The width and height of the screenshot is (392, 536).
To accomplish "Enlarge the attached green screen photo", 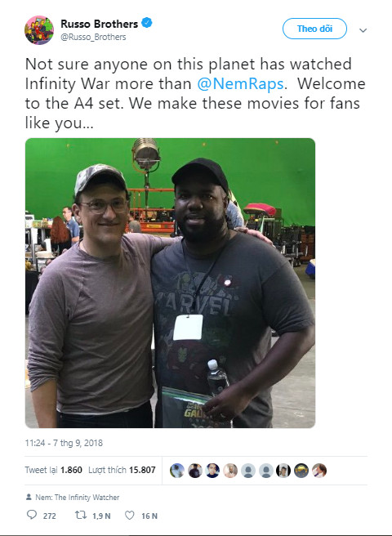I will 170,283.
